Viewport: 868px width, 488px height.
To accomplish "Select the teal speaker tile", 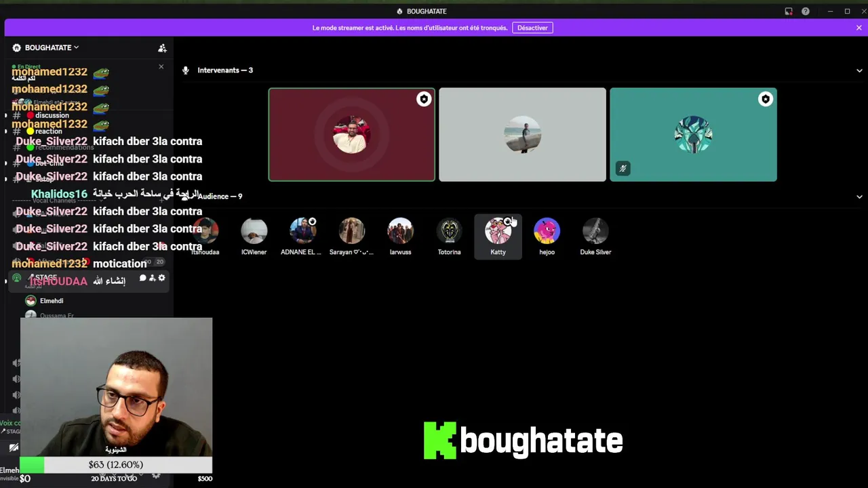I will [x=693, y=135].
